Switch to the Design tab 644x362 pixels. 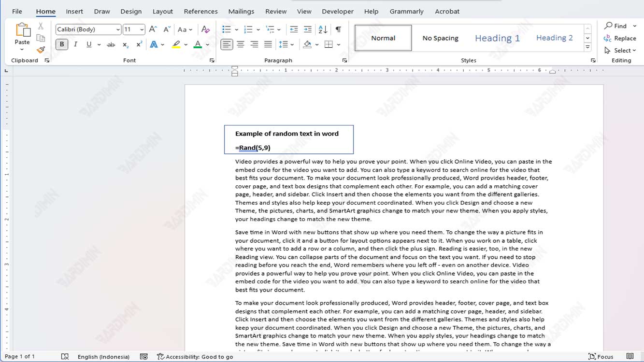point(131,11)
